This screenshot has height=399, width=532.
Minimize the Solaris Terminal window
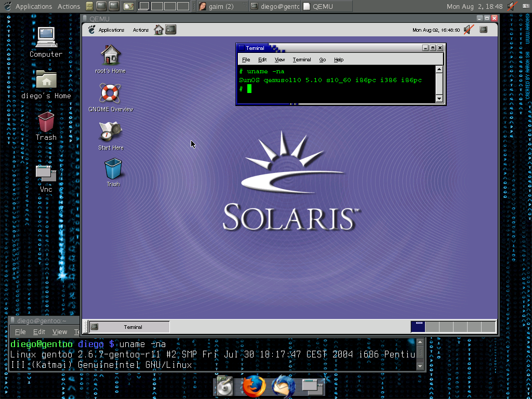pos(425,48)
